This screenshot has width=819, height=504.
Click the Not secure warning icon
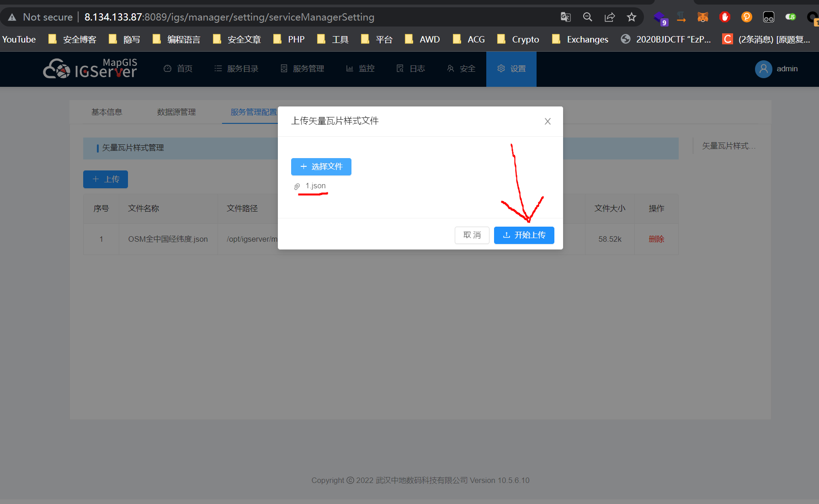[12, 17]
